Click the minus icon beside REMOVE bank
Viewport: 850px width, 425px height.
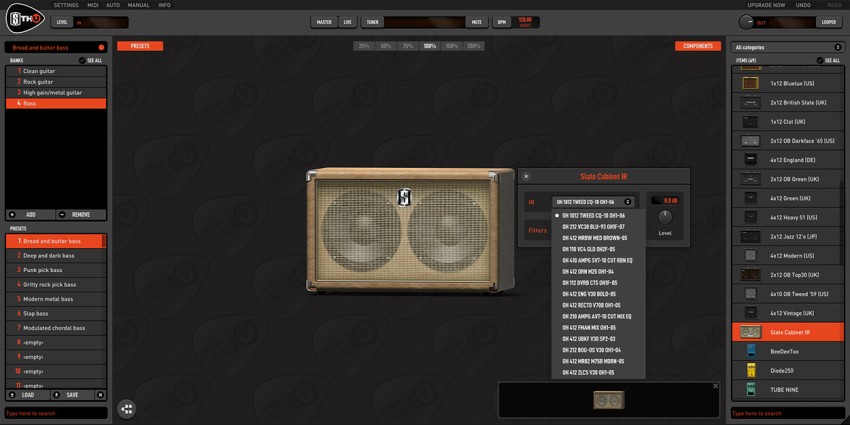coord(62,215)
